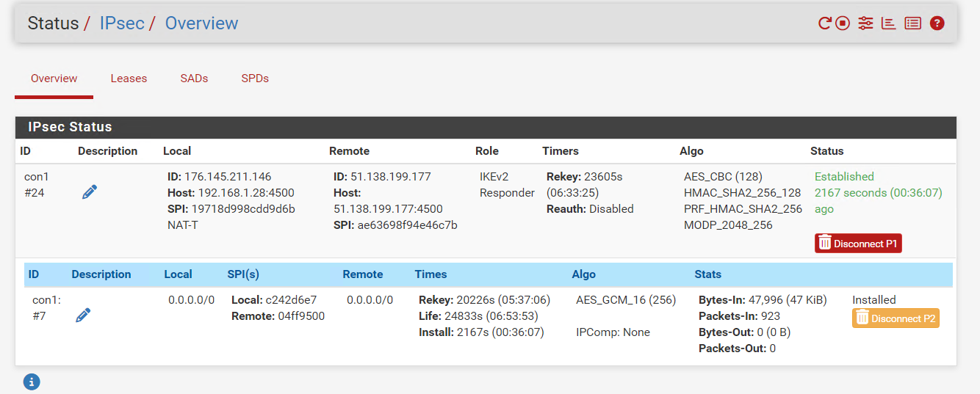Screen dimensions: 980x394
Task: Show the blue info icon details
Action: 32,382
